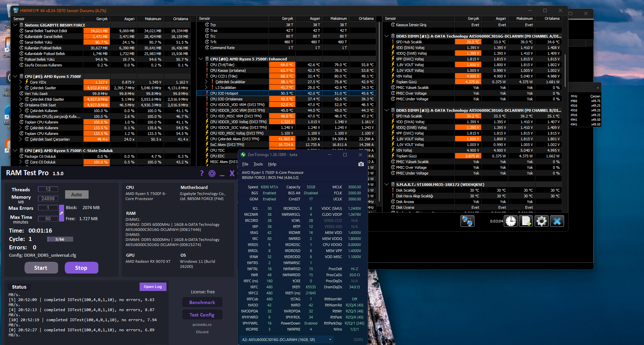Open HWiNFO remote network connection button
This screenshot has height=345, width=644.
467,221
